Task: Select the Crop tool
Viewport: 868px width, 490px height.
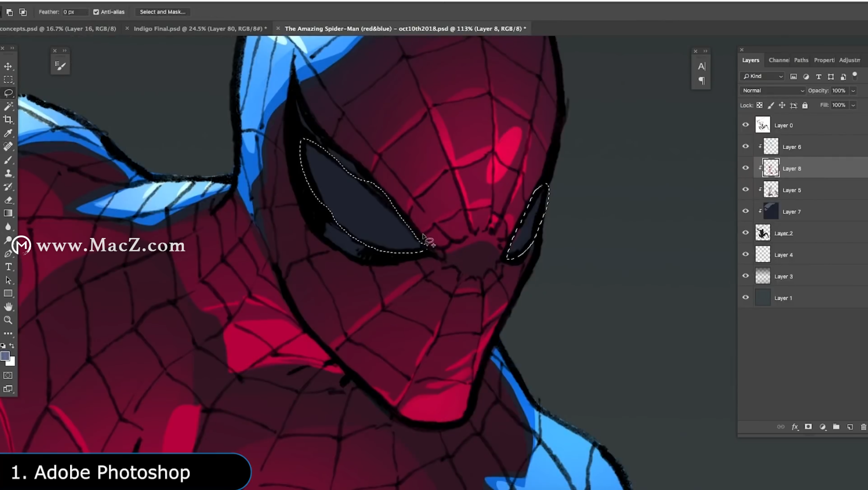Action: (8, 120)
